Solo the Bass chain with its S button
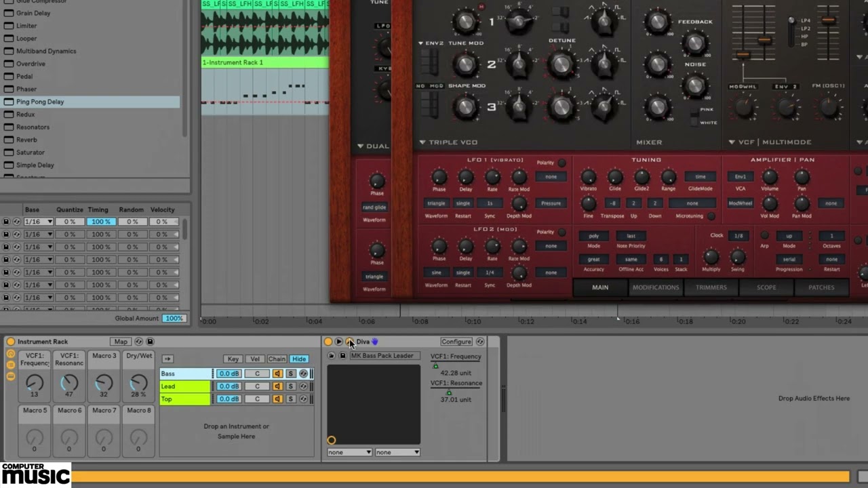Viewport: 868px width, 488px height. click(x=291, y=373)
